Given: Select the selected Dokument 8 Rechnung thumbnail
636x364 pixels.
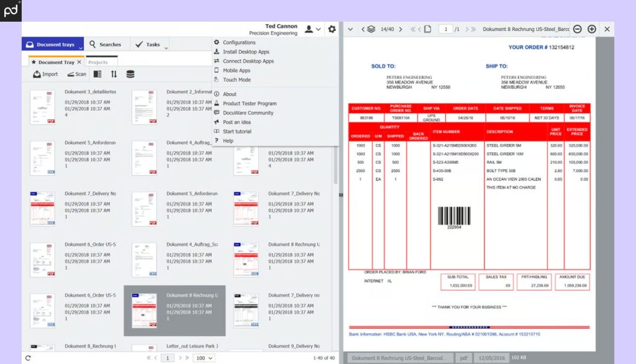Looking at the screenshot, I should coord(144,311).
